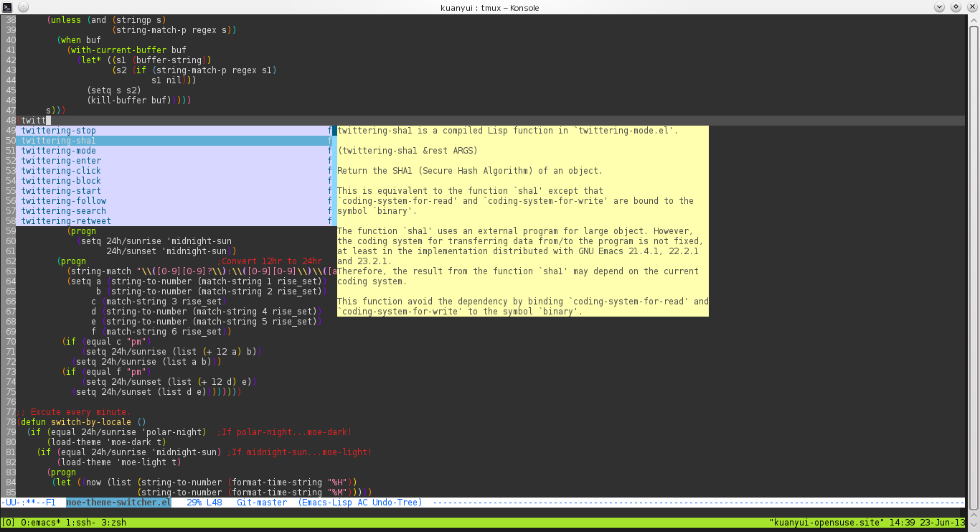
Task: Select twittering-enter completion candidate
Action: click(x=174, y=161)
